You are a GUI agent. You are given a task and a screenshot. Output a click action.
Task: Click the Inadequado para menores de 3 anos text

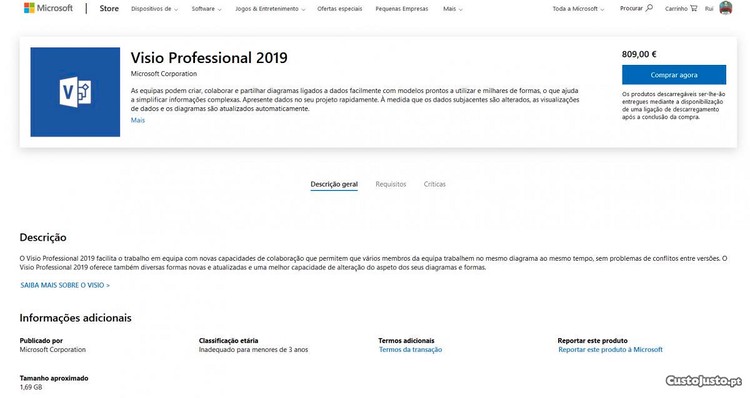point(254,350)
